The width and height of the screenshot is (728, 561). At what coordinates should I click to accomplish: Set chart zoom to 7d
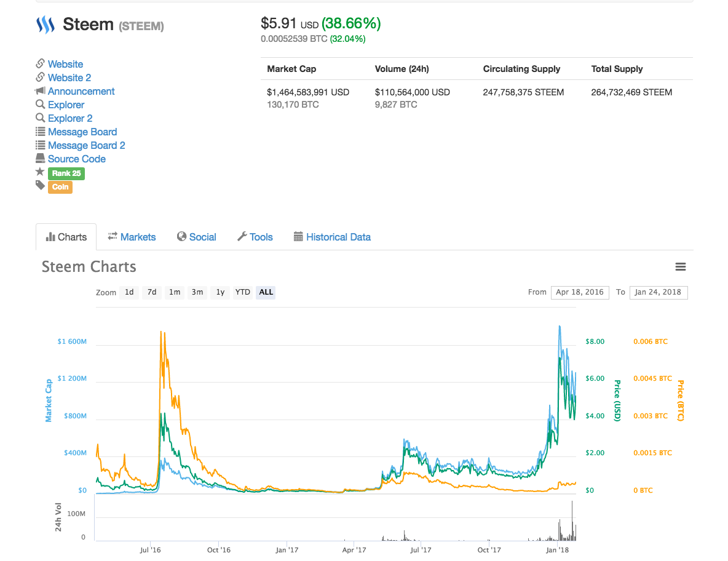152,292
